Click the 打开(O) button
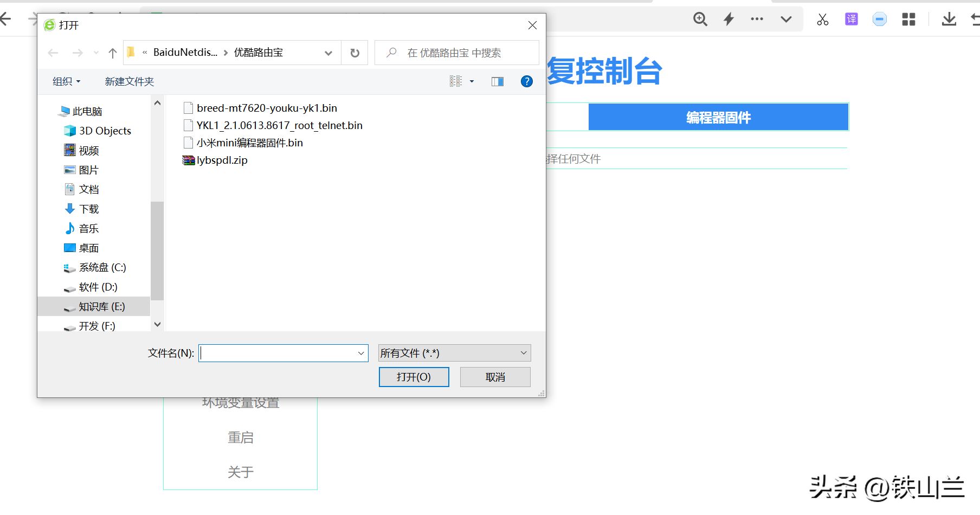The image size is (980, 515). click(x=414, y=377)
